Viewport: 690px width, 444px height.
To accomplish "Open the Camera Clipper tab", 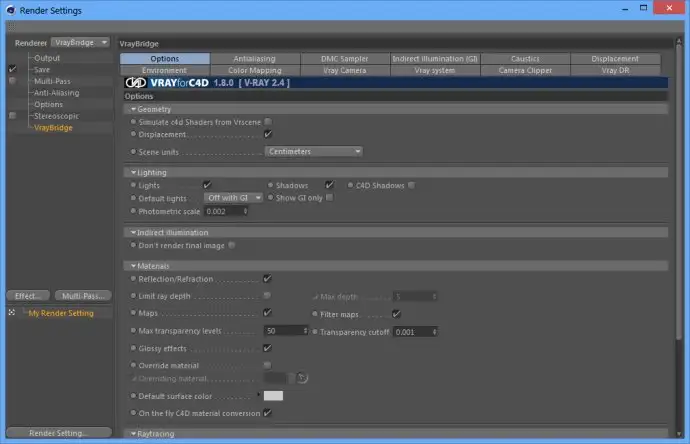I will pos(525,70).
